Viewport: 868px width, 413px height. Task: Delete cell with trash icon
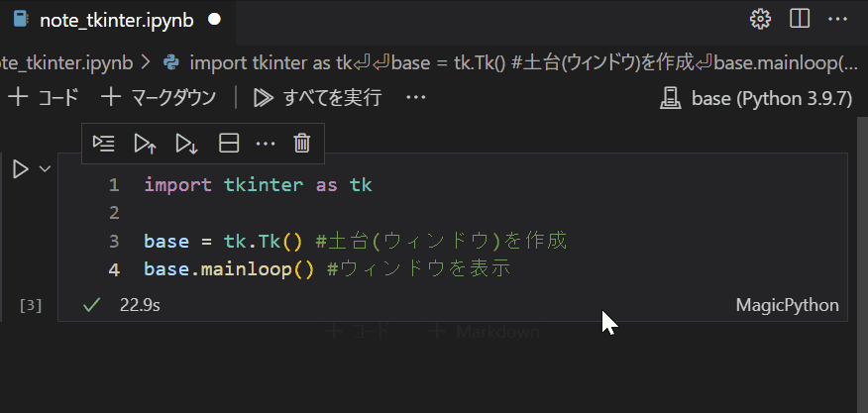(x=302, y=144)
